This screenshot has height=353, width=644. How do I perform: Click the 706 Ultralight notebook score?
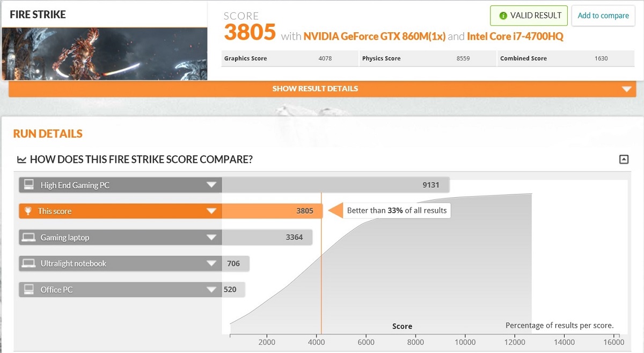[x=233, y=263]
